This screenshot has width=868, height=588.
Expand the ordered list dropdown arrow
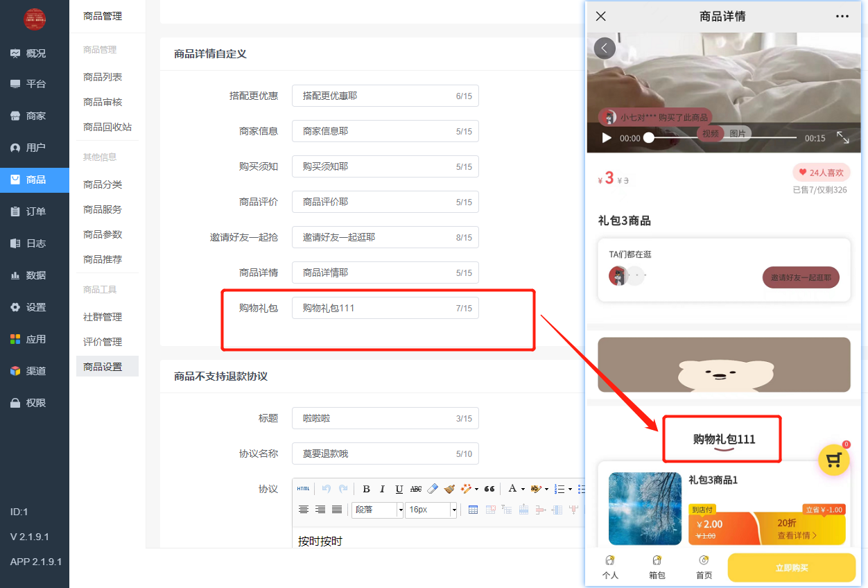[570, 489]
